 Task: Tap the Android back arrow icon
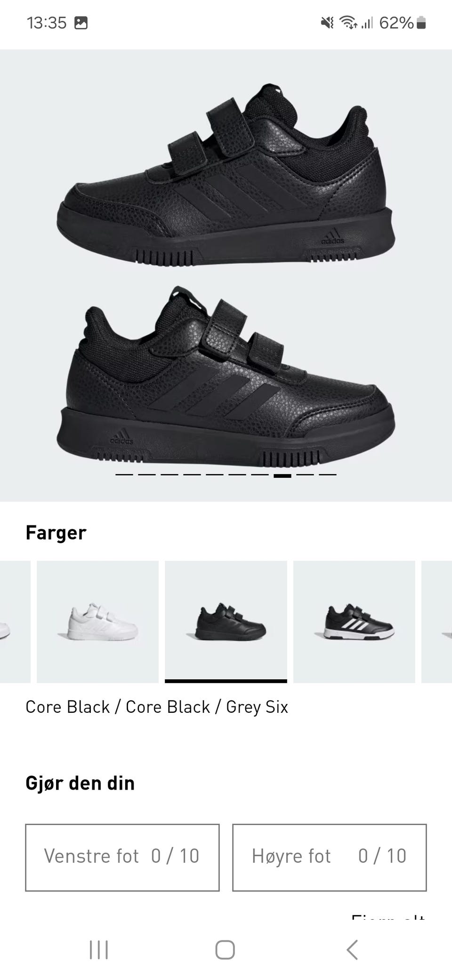tap(352, 949)
